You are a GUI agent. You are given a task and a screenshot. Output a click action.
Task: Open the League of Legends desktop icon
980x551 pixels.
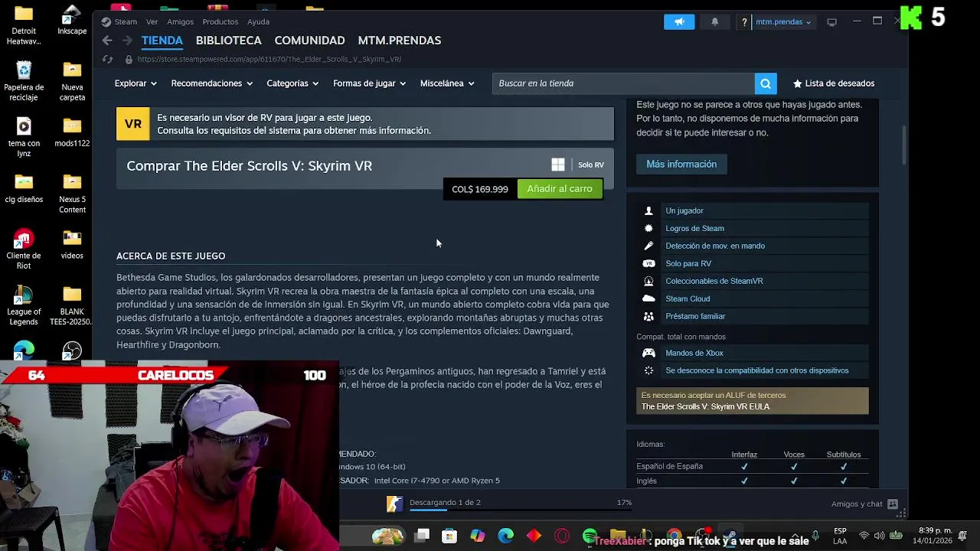click(24, 305)
